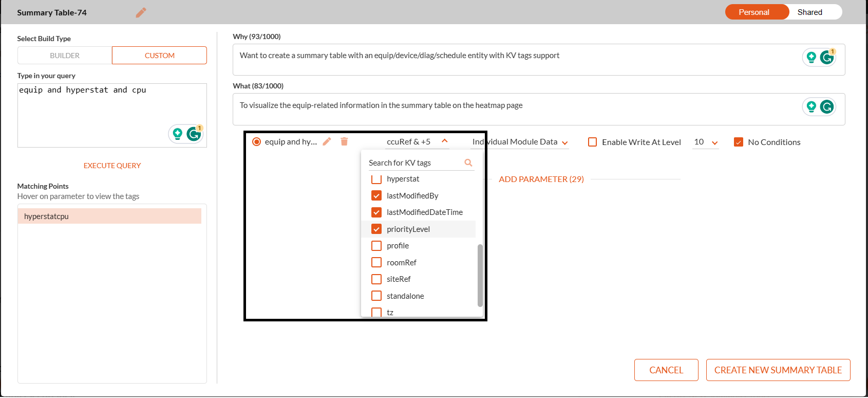Switch to the BUILDER build type tab

click(65, 56)
